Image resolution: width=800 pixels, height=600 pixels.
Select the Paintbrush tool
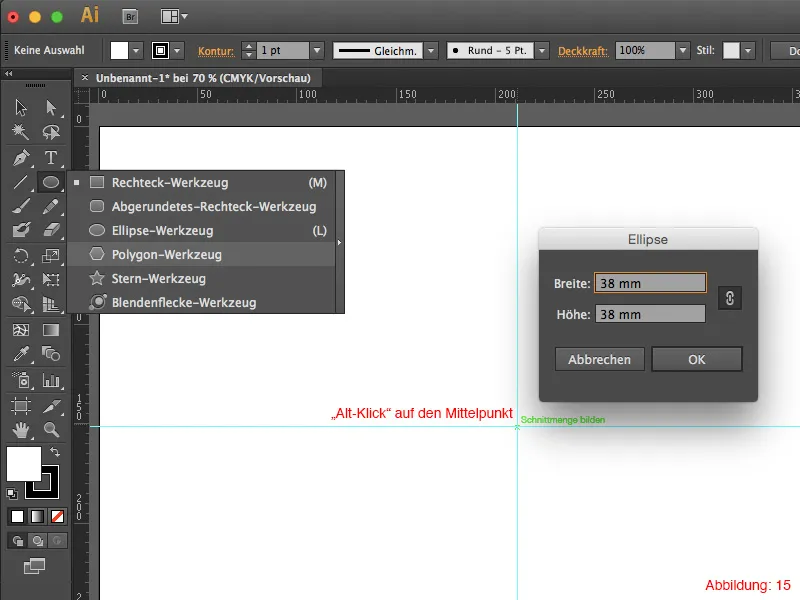point(21,206)
